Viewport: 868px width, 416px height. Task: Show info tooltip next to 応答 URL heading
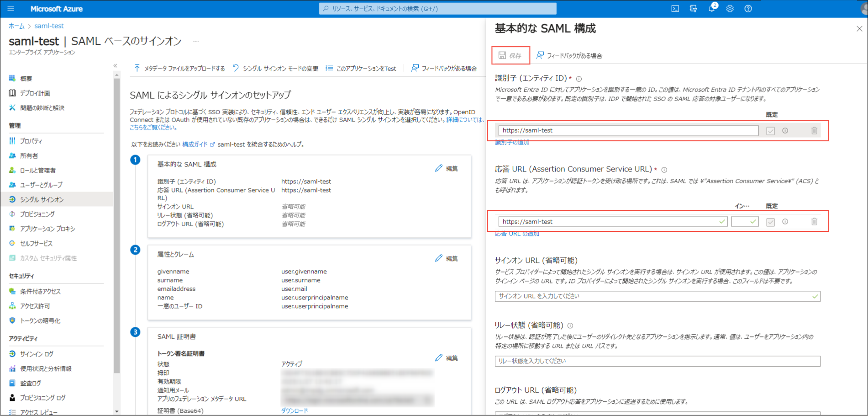coord(664,170)
